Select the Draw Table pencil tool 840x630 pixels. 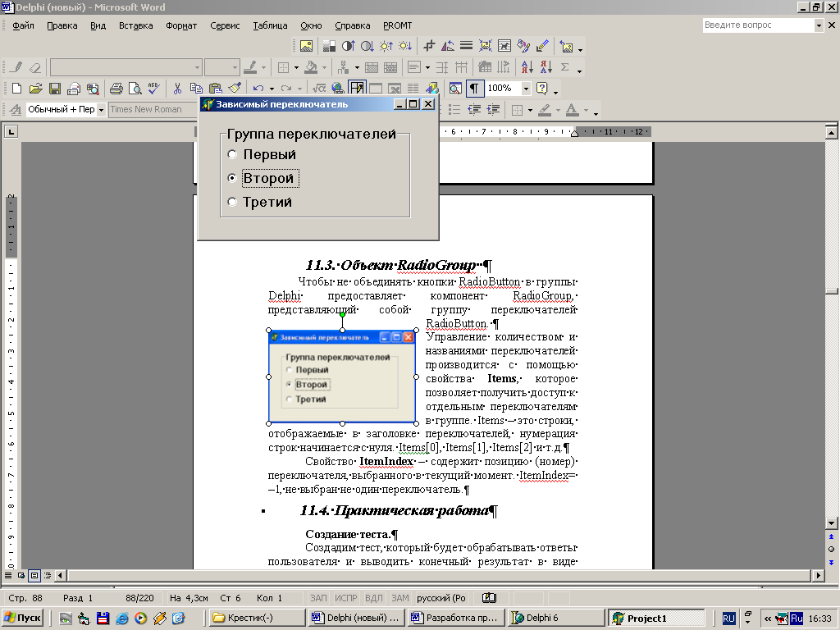coord(16,67)
